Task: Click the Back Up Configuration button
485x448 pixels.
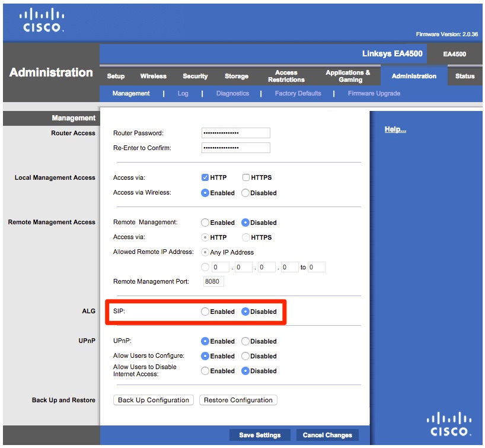Action: click(154, 400)
